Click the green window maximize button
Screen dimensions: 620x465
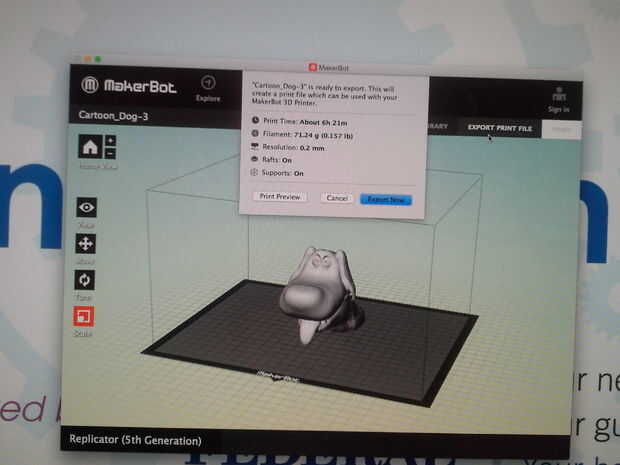click(x=98, y=59)
